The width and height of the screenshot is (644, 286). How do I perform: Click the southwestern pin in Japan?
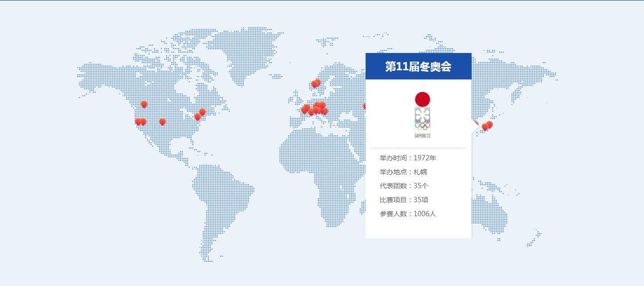[x=485, y=128]
